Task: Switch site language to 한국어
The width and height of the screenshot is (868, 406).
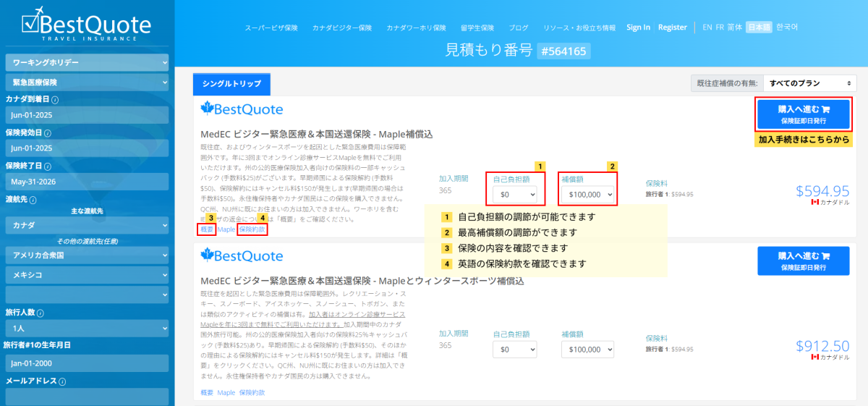Action: [787, 28]
